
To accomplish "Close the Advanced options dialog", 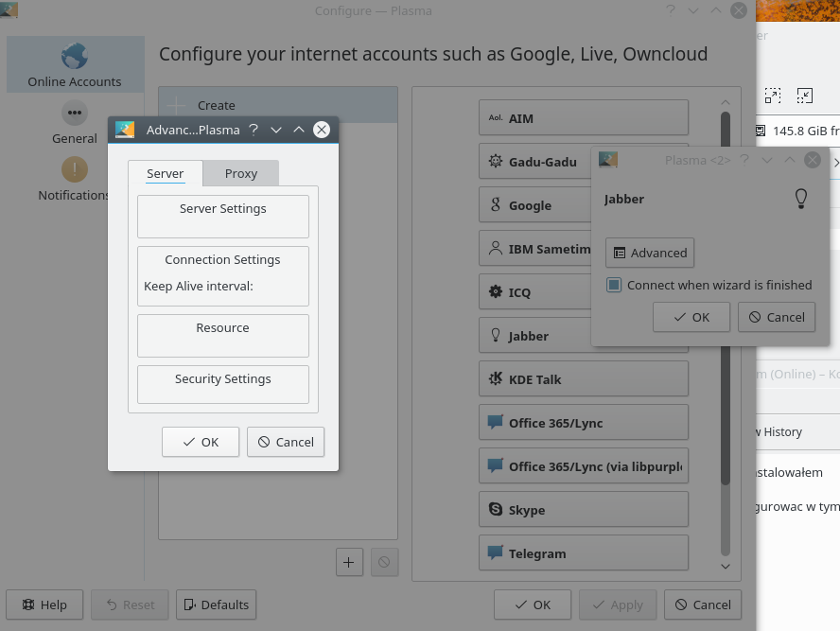I will 322,130.
